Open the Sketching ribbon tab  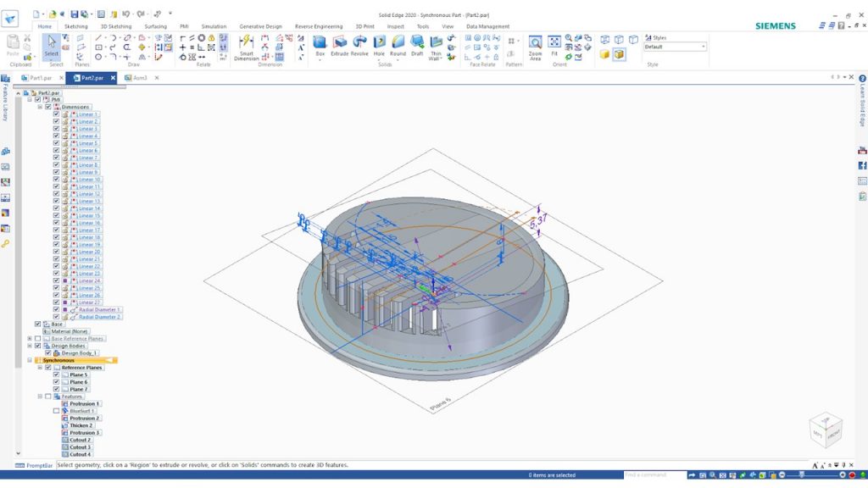(76, 26)
